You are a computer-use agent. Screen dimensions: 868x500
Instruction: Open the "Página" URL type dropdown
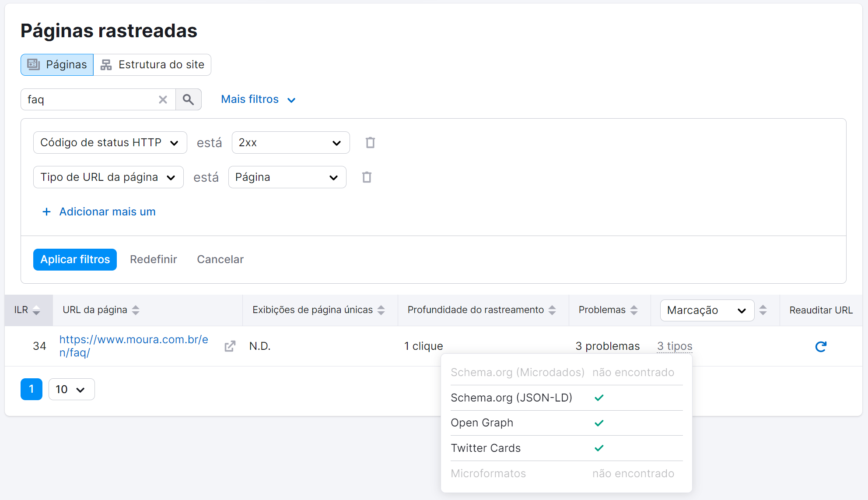coord(287,177)
